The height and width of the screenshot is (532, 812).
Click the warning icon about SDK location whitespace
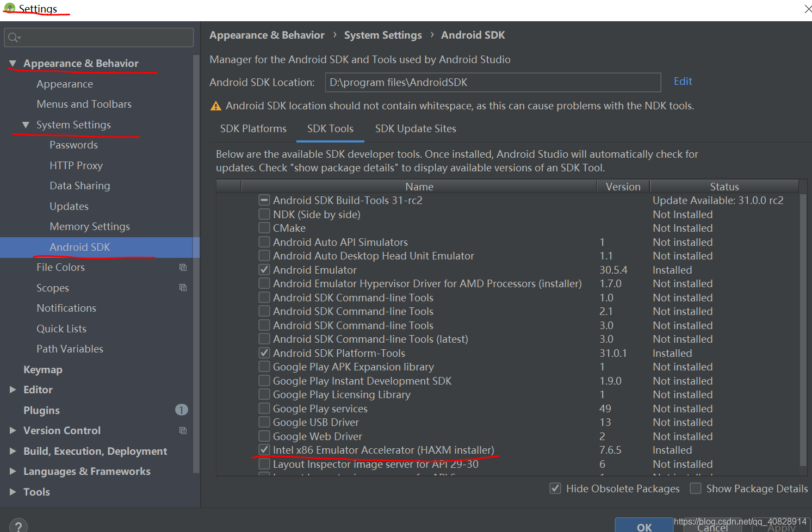coord(216,106)
